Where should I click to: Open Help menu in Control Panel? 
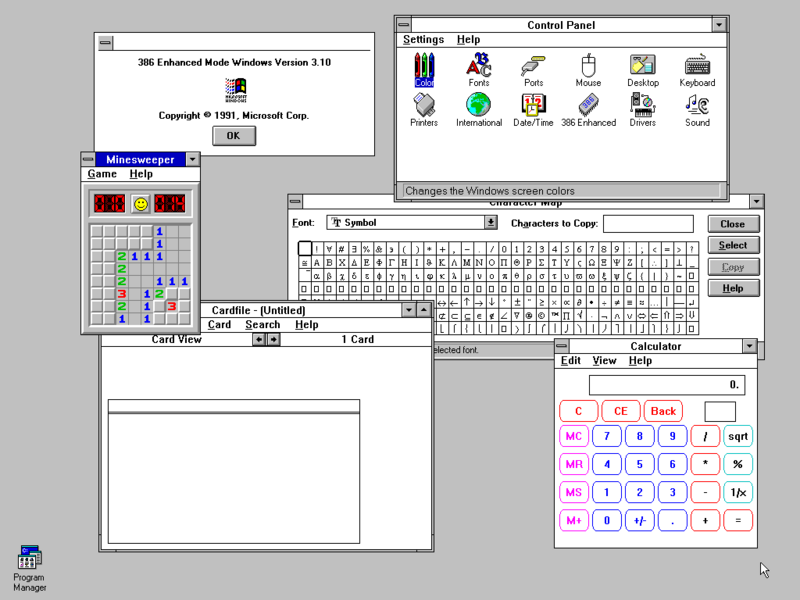pyautogui.click(x=468, y=39)
